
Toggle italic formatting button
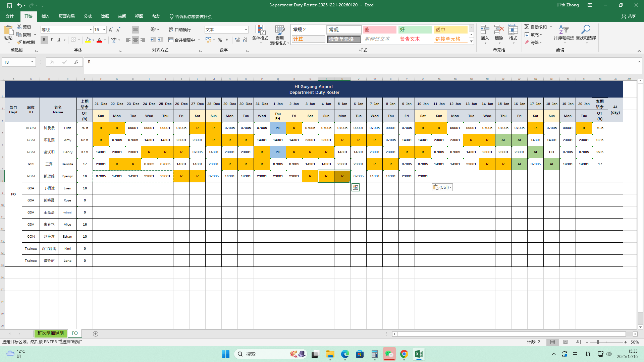pos(51,40)
